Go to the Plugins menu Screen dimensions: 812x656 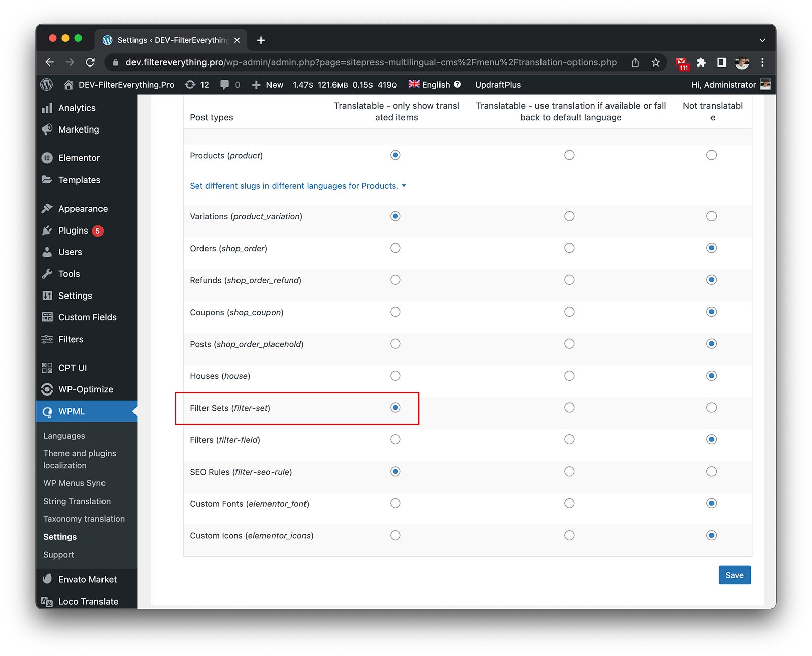[73, 231]
